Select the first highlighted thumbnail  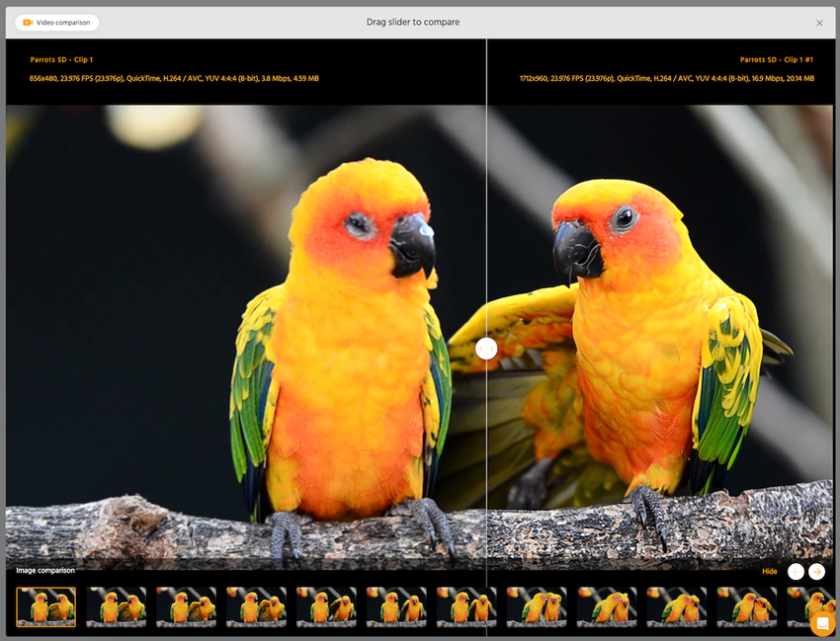click(46, 607)
